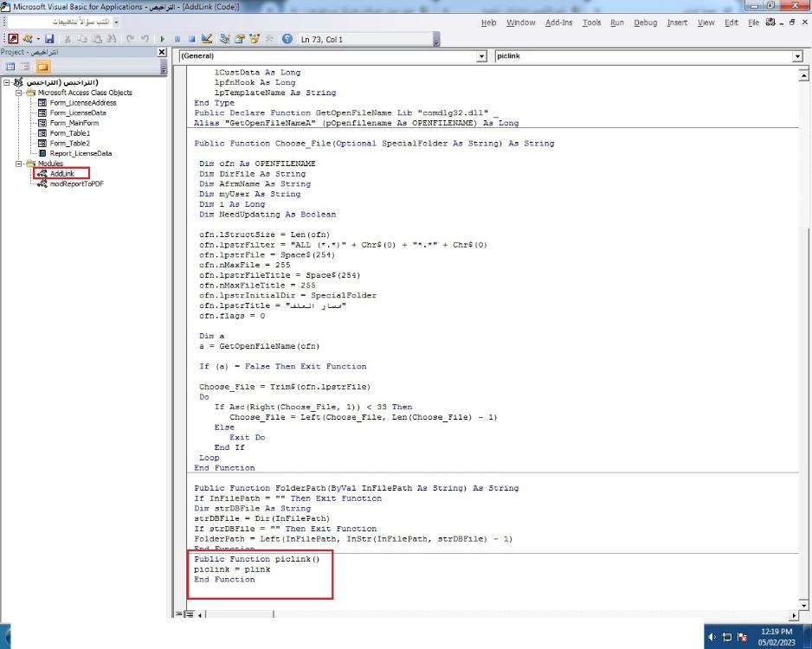
Task: Select Form_LicenseData in project tree
Action: (x=78, y=112)
